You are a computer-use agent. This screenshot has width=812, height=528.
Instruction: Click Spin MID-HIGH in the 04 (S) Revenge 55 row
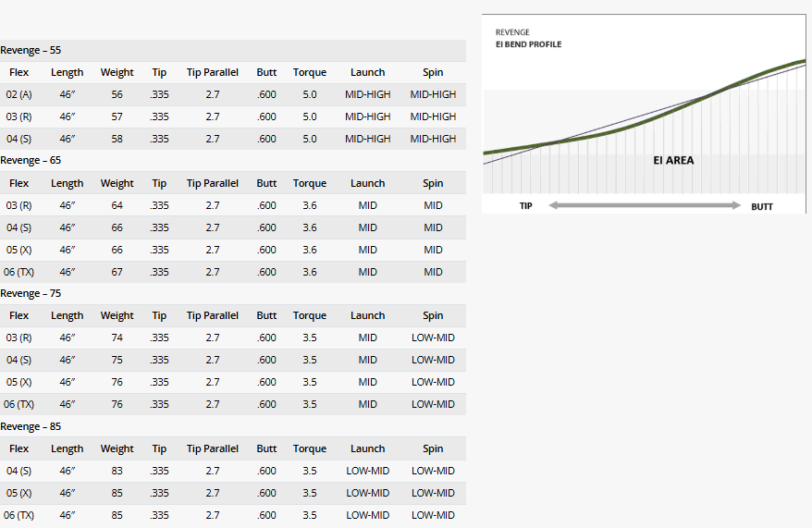coord(433,140)
